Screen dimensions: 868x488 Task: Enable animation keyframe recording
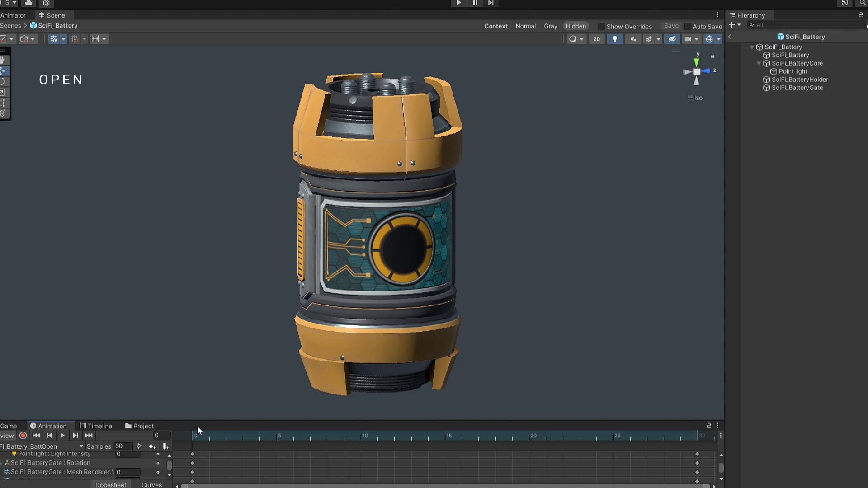23,436
